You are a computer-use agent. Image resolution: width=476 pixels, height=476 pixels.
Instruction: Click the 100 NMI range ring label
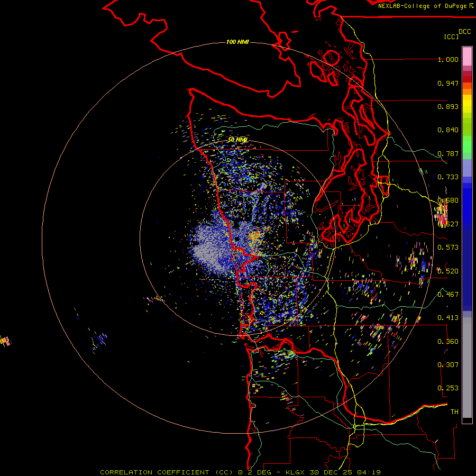(x=237, y=42)
